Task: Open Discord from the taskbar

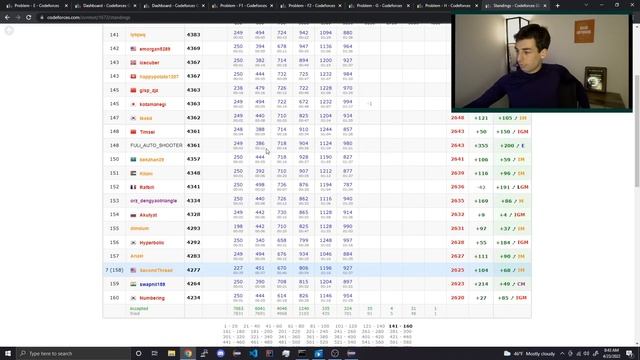Action: pos(220,353)
